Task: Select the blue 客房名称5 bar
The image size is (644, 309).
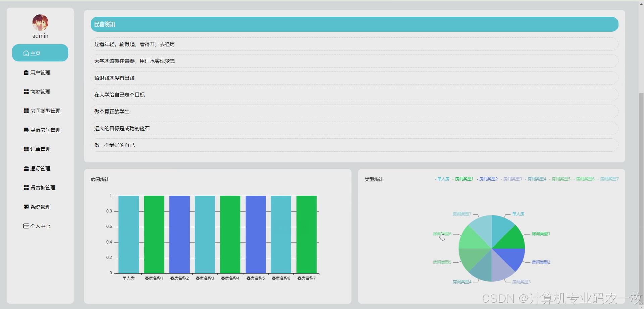Action: point(256,234)
